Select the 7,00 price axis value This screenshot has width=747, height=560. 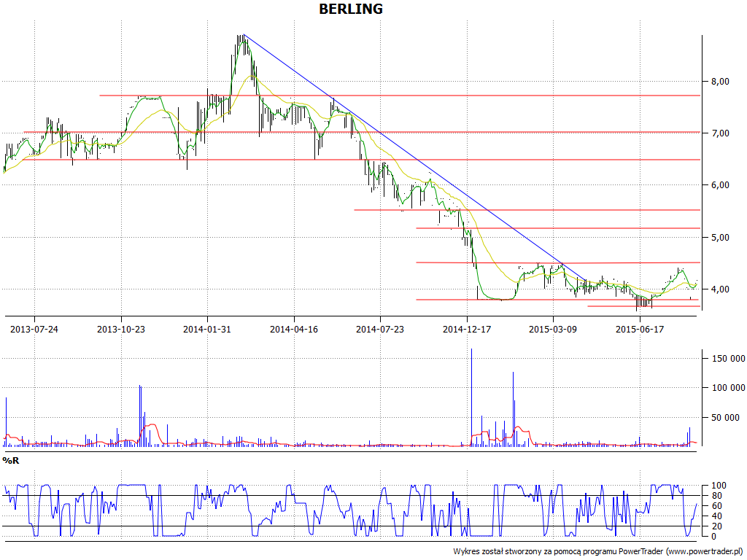point(720,133)
